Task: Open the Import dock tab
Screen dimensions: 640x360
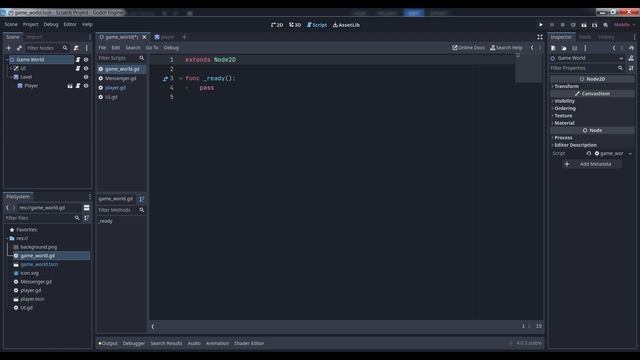Action: pyautogui.click(x=34, y=37)
